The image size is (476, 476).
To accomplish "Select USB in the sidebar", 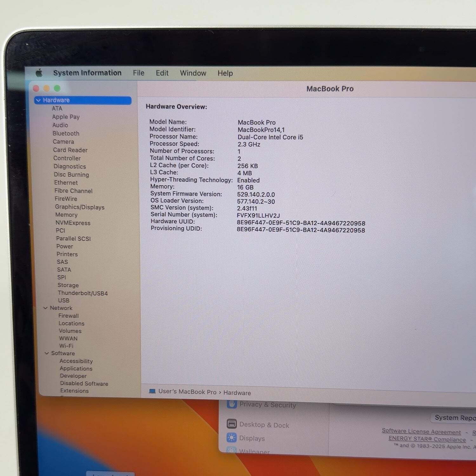I will [x=63, y=300].
